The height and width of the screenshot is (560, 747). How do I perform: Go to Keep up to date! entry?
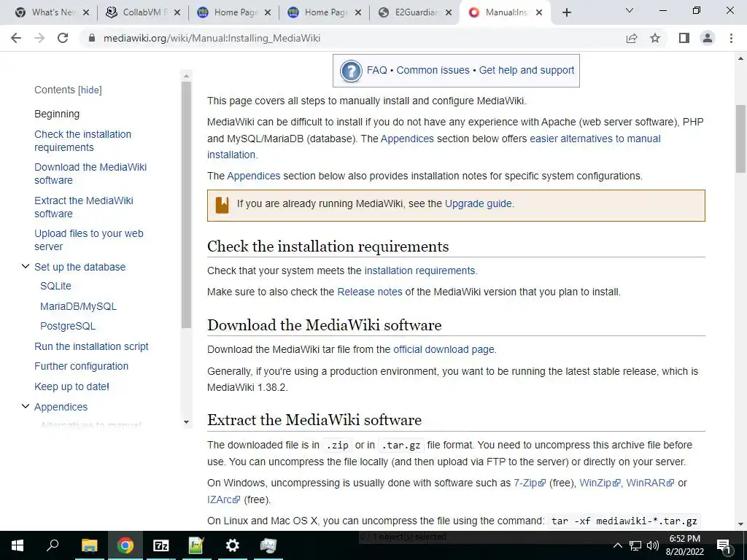point(72,386)
